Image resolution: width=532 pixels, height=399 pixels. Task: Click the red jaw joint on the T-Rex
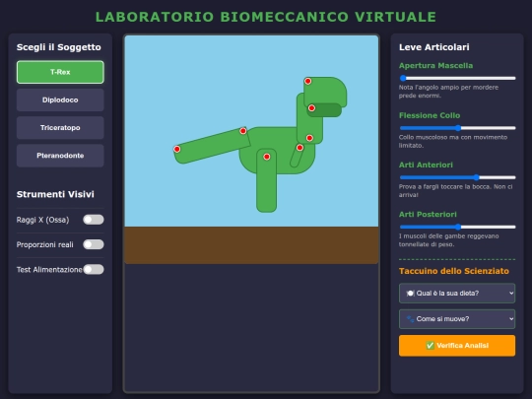pyautogui.click(x=311, y=108)
